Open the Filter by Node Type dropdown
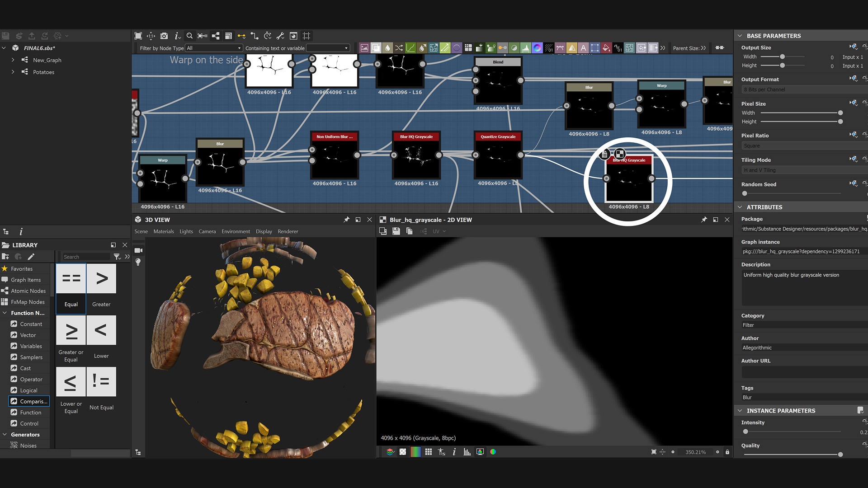 click(x=214, y=48)
